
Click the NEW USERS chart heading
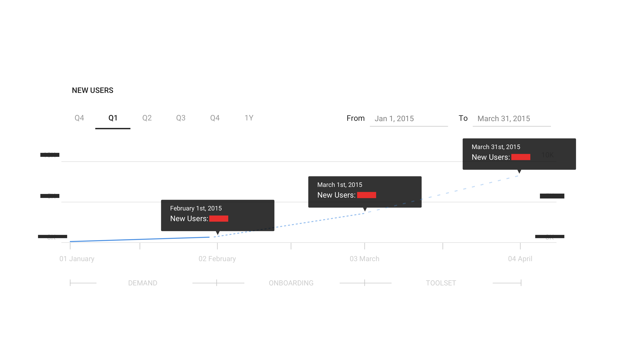pos(92,90)
